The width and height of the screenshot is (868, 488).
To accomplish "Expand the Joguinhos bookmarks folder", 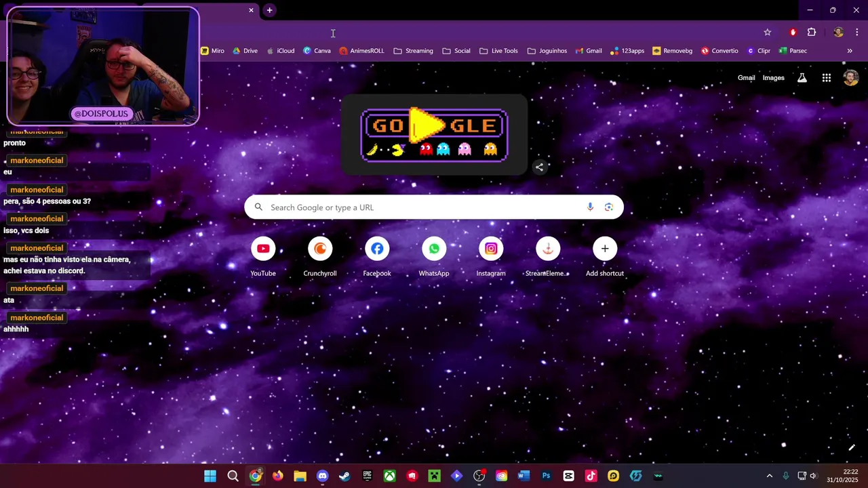I will click(x=547, y=51).
